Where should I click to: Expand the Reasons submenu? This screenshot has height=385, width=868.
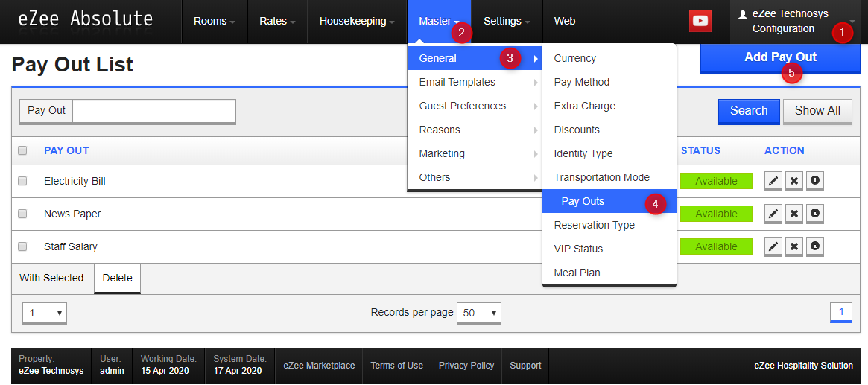click(x=475, y=130)
